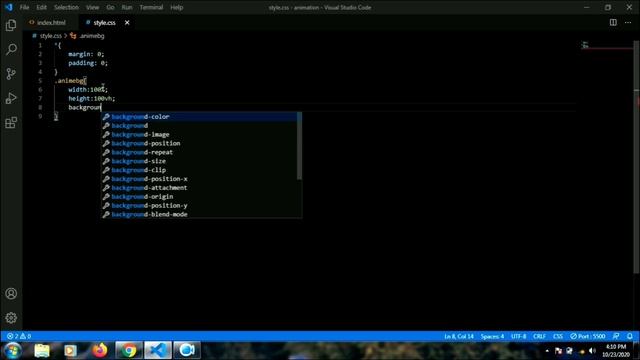Screen dimensions: 640x360
Task: Choose background-position-y suggestion
Action: 199,206
